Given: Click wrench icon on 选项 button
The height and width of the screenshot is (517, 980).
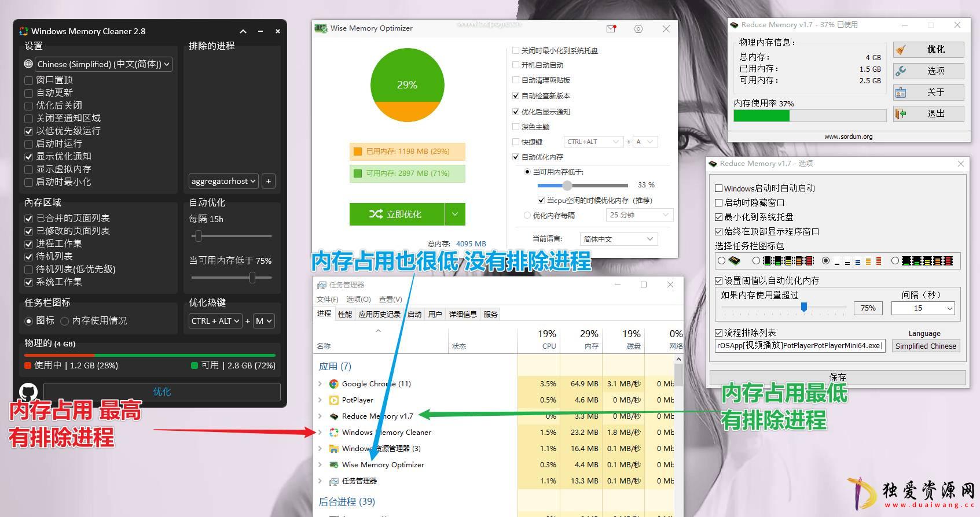Looking at the screenshot, I should pos(901,71).
